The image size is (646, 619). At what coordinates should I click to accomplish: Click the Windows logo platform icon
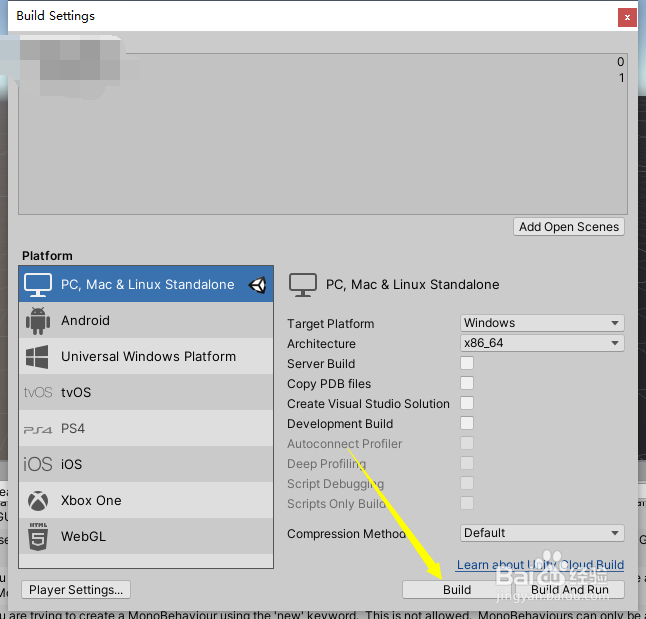pyautogui.click(x=37, y=356)
